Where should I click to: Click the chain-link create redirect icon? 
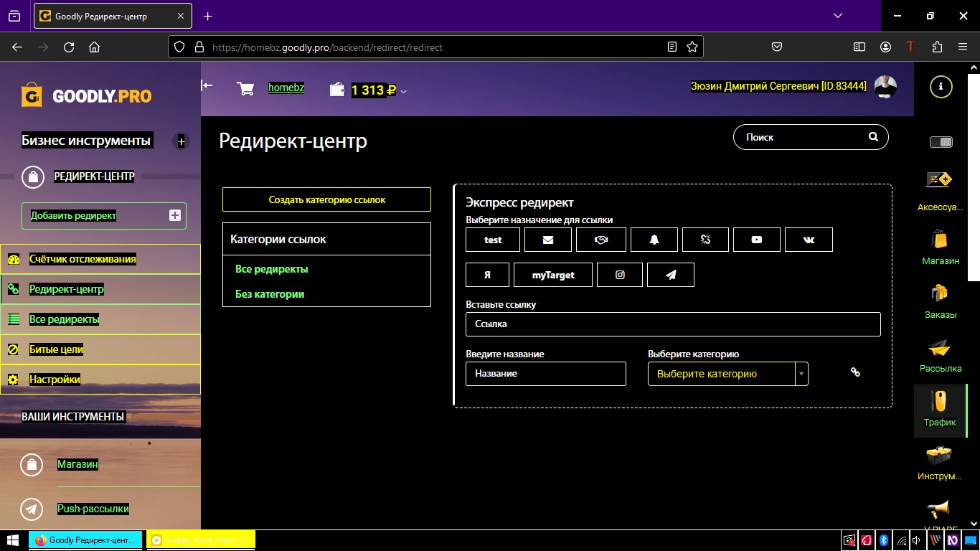(855, 372)
